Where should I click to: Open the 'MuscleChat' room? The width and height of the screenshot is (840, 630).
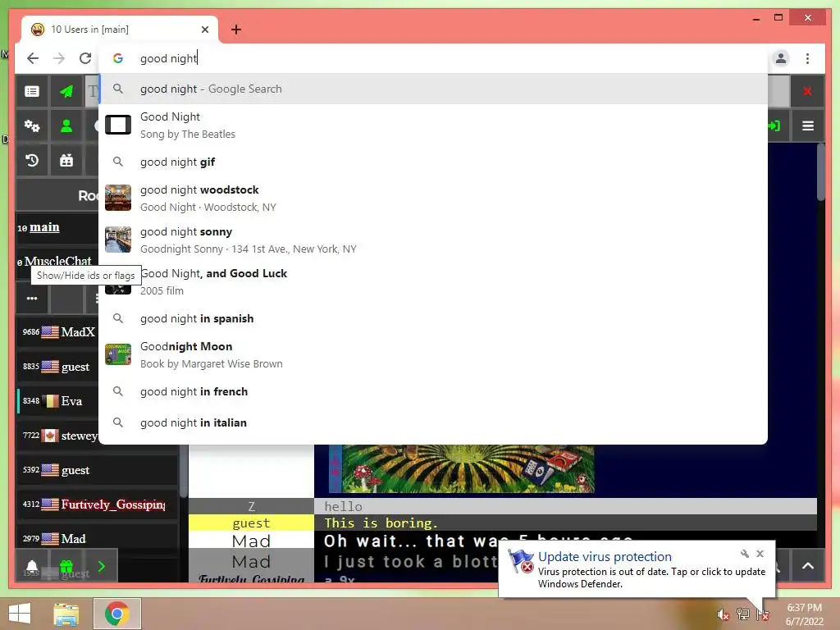58,261
